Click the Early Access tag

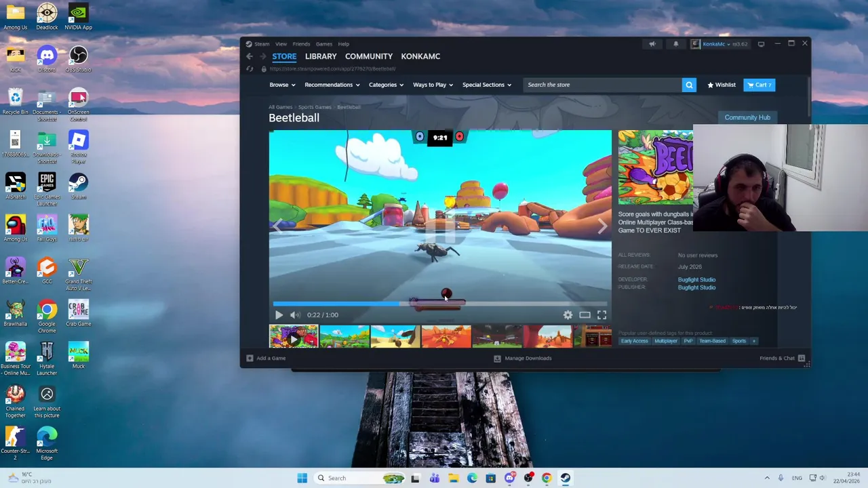pos(634,341)
